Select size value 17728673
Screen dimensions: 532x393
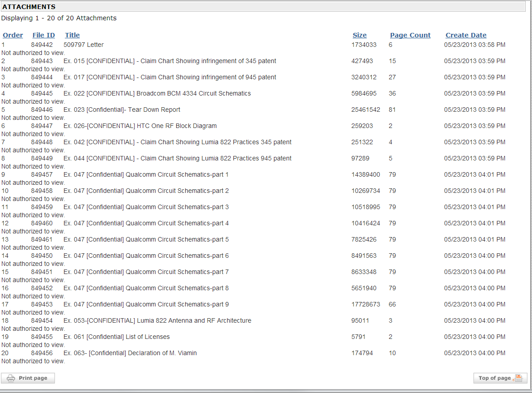point(365,304)
